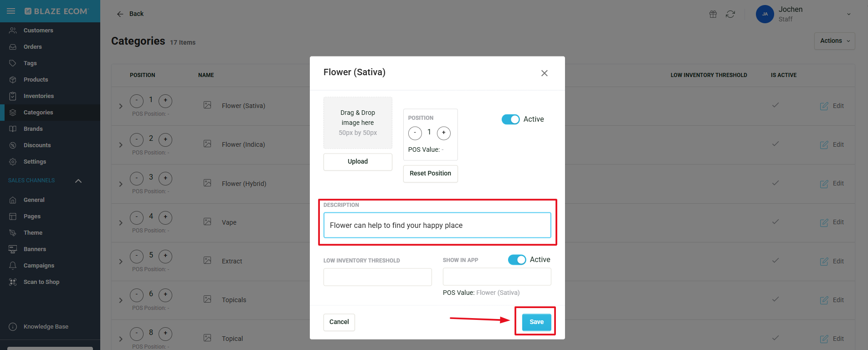Click the Campaigns bell icon
This screenshot has height=350, width=868.
click(x=13, y=266)
